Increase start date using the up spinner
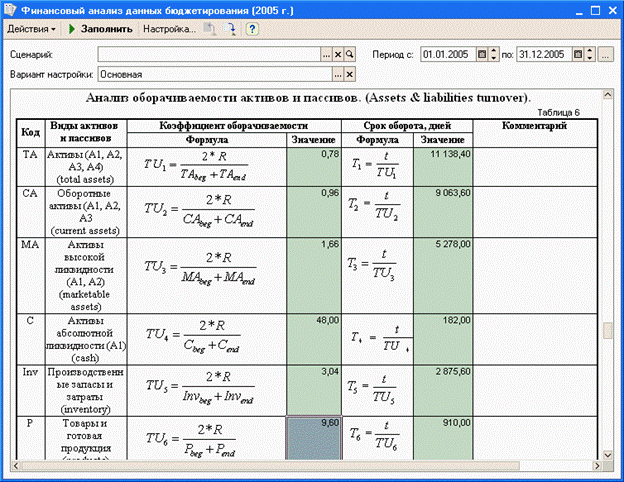Image resolution: width=624 pixels, height=482 pixels. click(493, 51)
